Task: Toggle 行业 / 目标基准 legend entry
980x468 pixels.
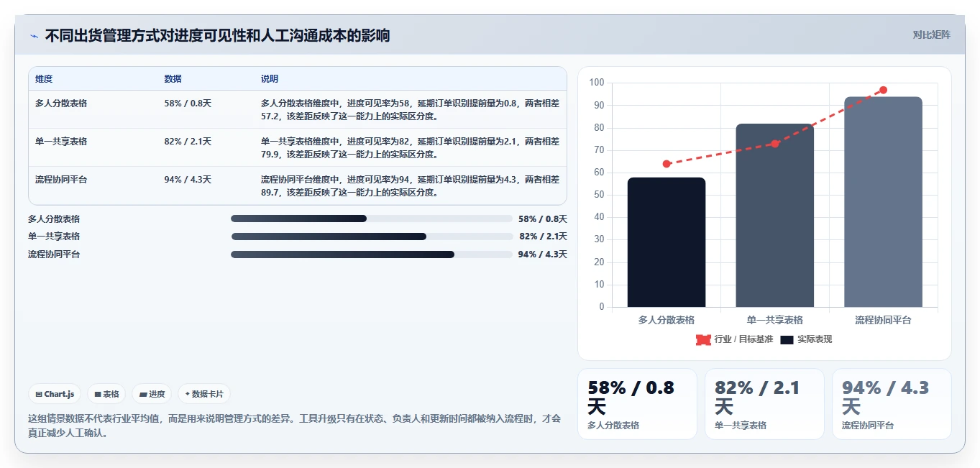Action: click(734, 339)
